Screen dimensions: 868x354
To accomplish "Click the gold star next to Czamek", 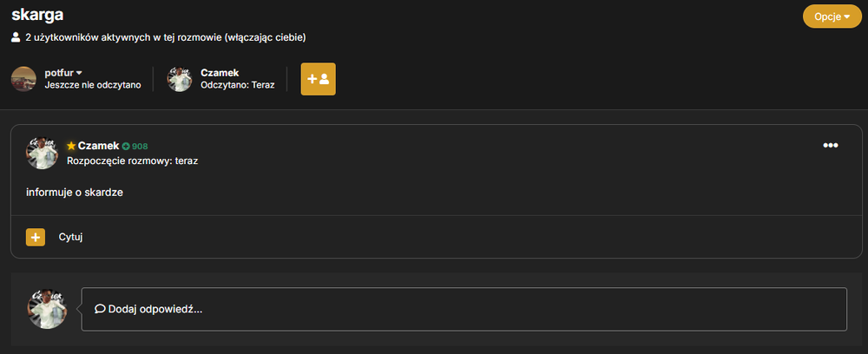I will point(71,146).
